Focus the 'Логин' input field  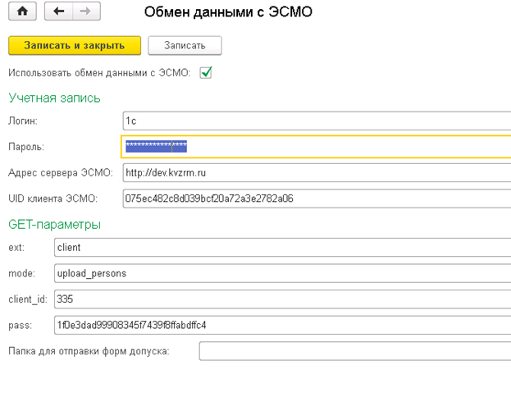[x=316, y=121]
